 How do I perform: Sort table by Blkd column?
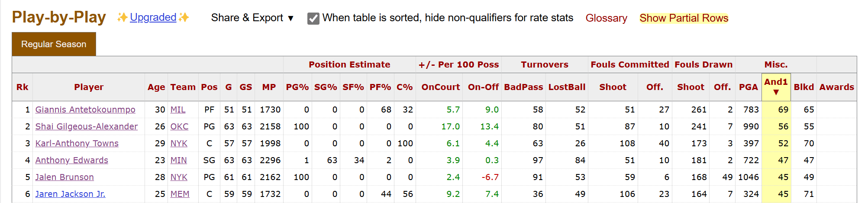pos(803,87)
